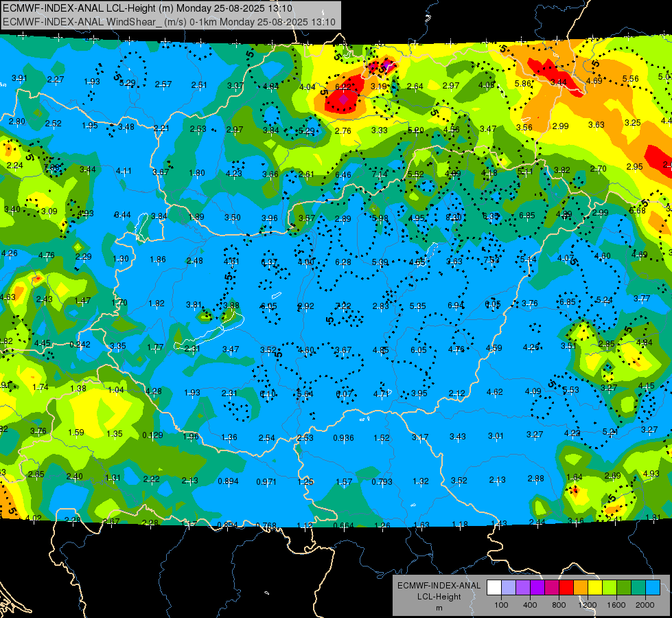The height and width of the screenshot is (618, 672).
Task: Click the wind shear value '5.20'
Action: click(416, 130)
